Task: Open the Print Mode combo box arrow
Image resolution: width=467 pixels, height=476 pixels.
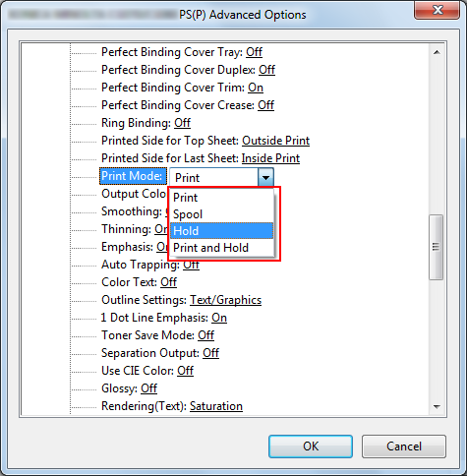Action: (265, 177)
